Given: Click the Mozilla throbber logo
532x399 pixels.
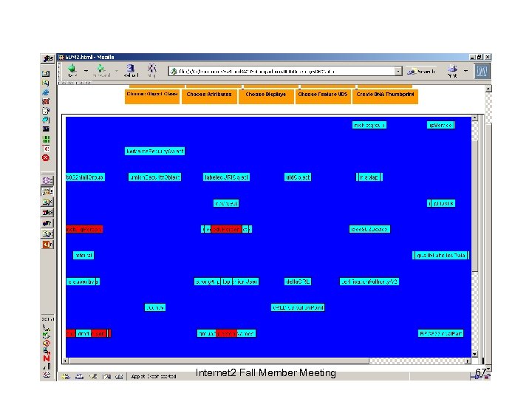Looking at the screenshot, I should (x=482, y=72).
